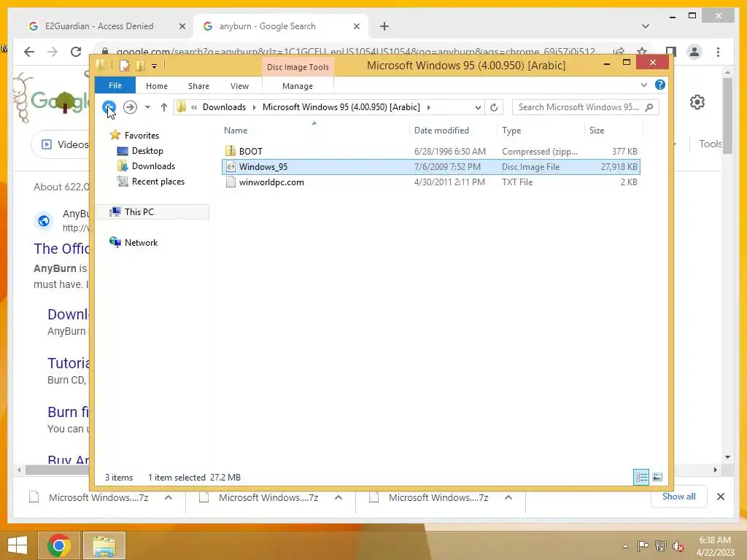Image resolution: width=747 pixels, height=560 pixels.
Task: Click Chrome back arrow button
Action: point(29,52)
